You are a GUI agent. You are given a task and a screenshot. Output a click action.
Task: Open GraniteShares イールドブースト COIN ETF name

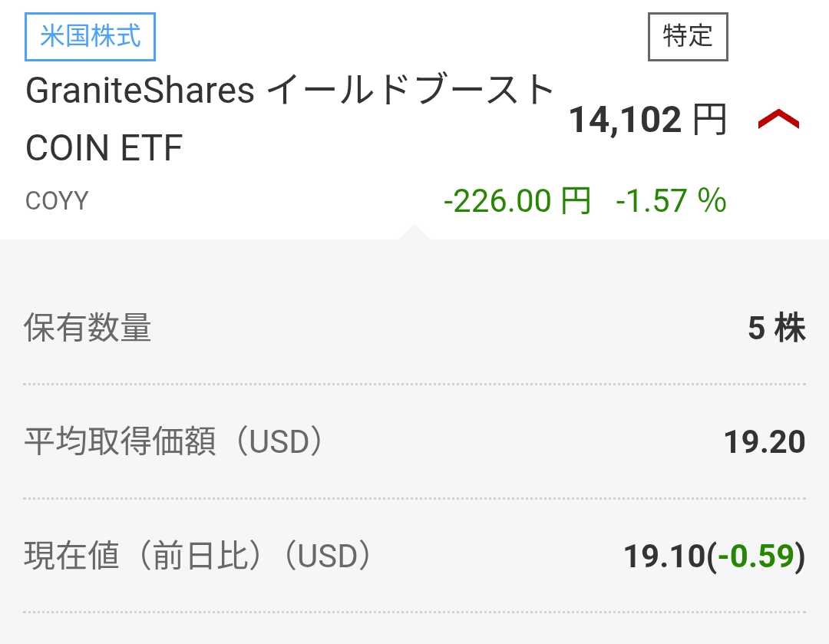[289, 118]
